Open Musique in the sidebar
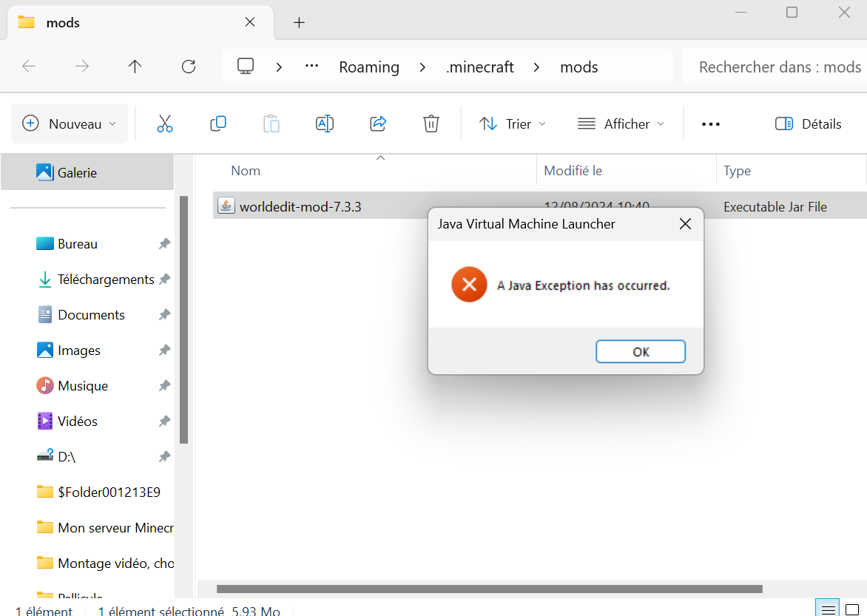The height and width of the screenshot is (616, 867). point(83,385)
